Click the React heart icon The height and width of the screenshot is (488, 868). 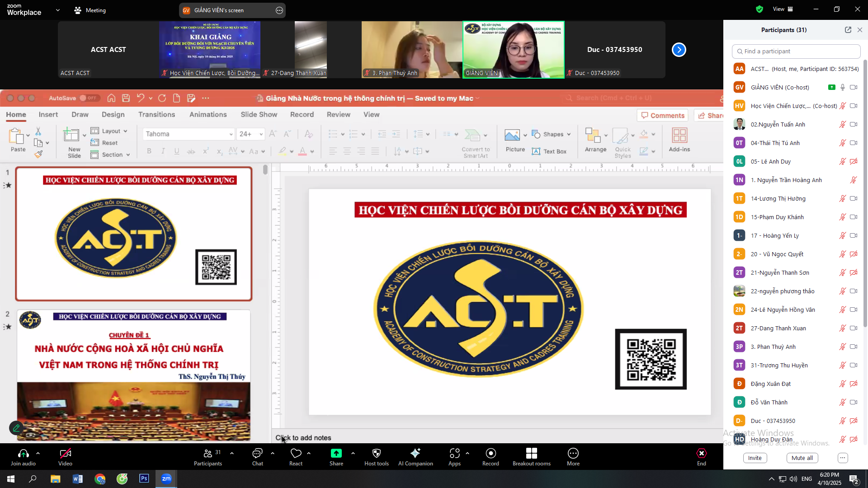click(x=296, y=453)
